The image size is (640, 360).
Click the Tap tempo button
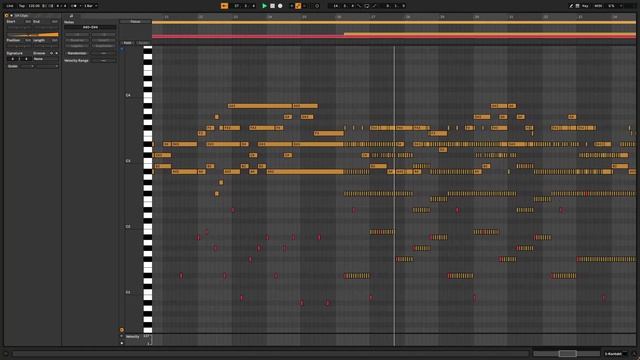click(x=22, y=6)
